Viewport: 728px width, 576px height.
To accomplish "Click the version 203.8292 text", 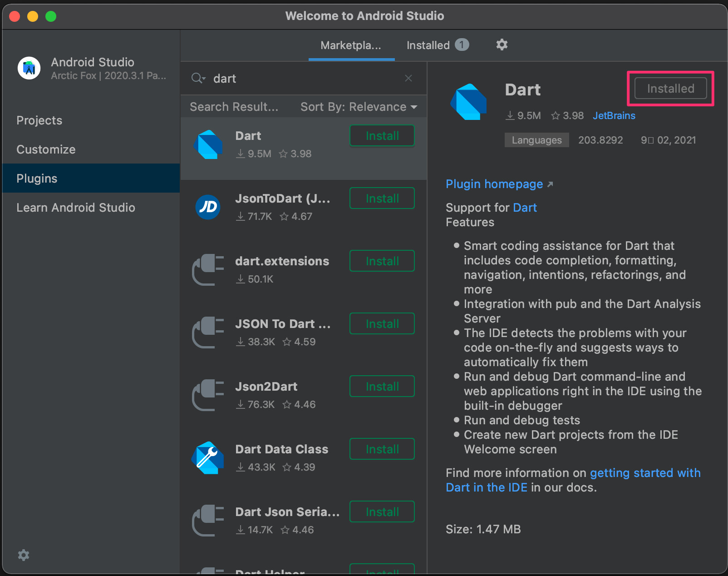I will pyautogui.click(x=600, y=140).
